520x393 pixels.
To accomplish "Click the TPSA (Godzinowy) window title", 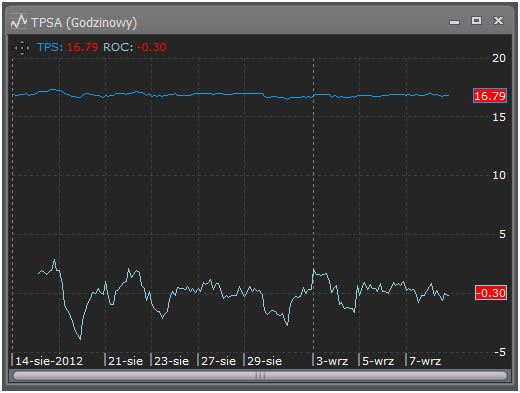I will [84, 23].
